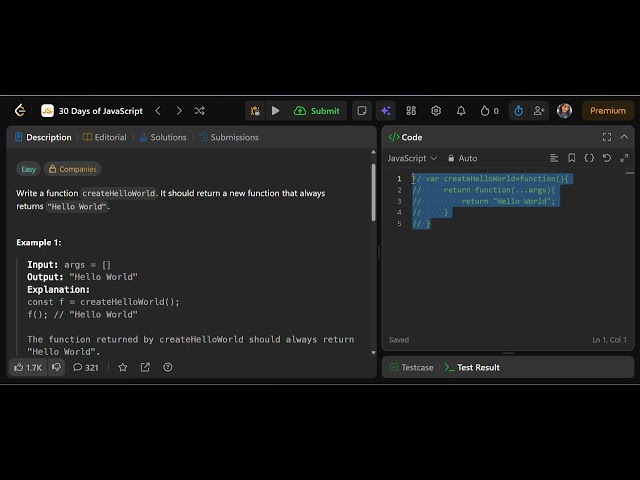Run the code with play button
Screen dimensions: 640x480
coord(276,111)
